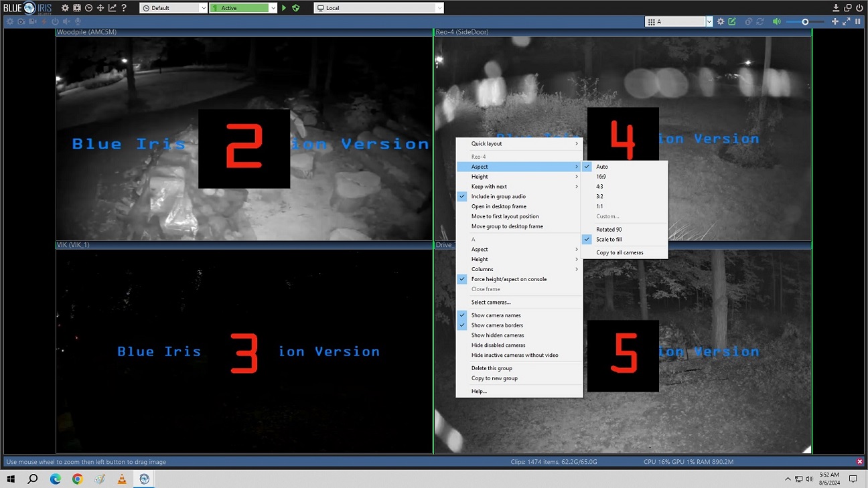
Task: Expand Columns submenu
Action: click(x=519, y=269)
